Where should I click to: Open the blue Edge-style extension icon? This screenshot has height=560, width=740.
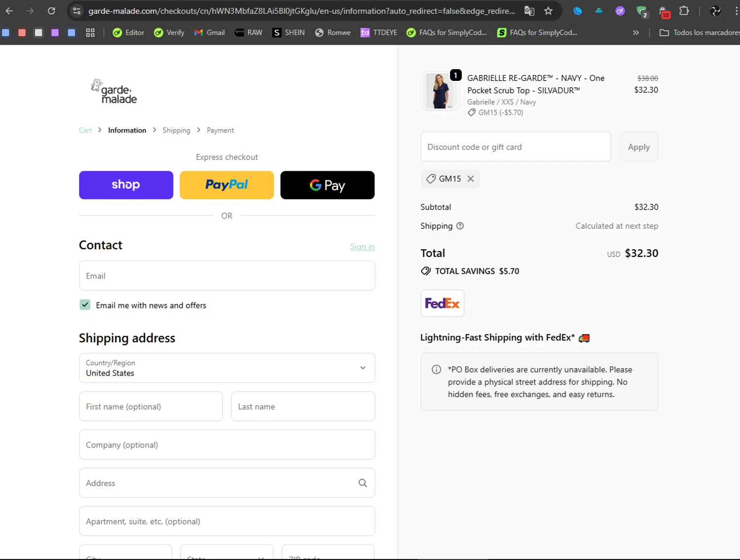[x=578, y=11]
